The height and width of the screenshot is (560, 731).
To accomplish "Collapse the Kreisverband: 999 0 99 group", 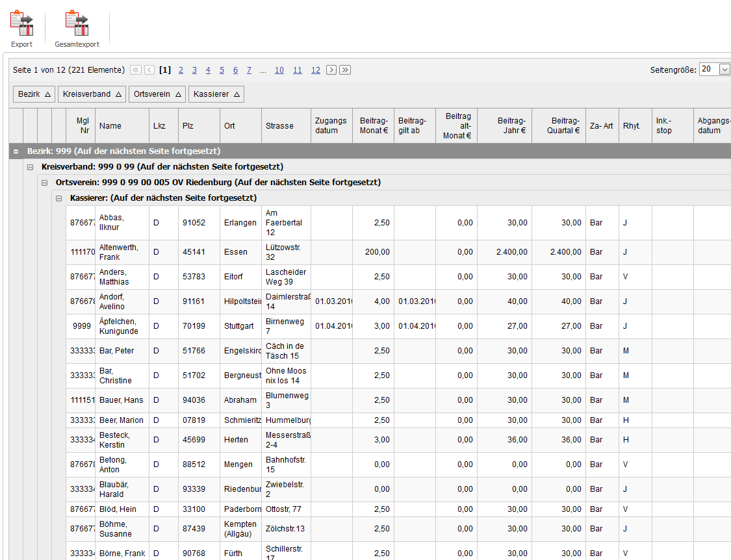I will [x=31, y=167].
